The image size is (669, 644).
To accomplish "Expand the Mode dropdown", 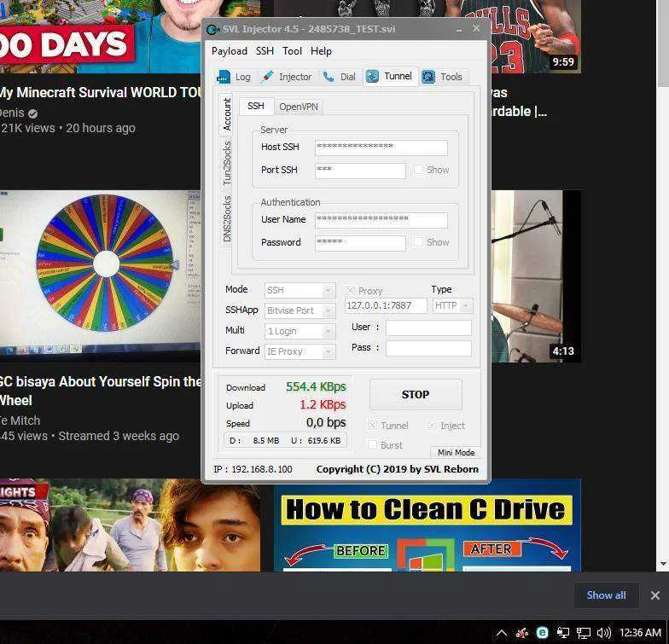I will pos(300,290).
